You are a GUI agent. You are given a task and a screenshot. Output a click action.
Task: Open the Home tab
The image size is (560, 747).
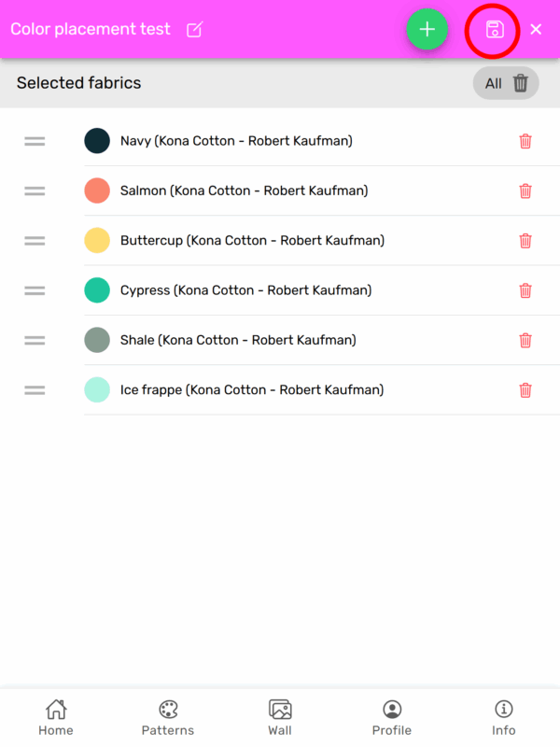coord(56,718)
